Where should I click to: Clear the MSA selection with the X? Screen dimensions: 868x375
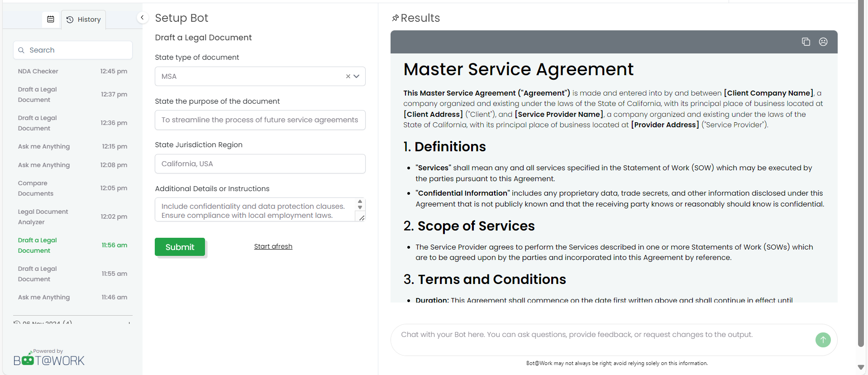[x=348, y=77]
